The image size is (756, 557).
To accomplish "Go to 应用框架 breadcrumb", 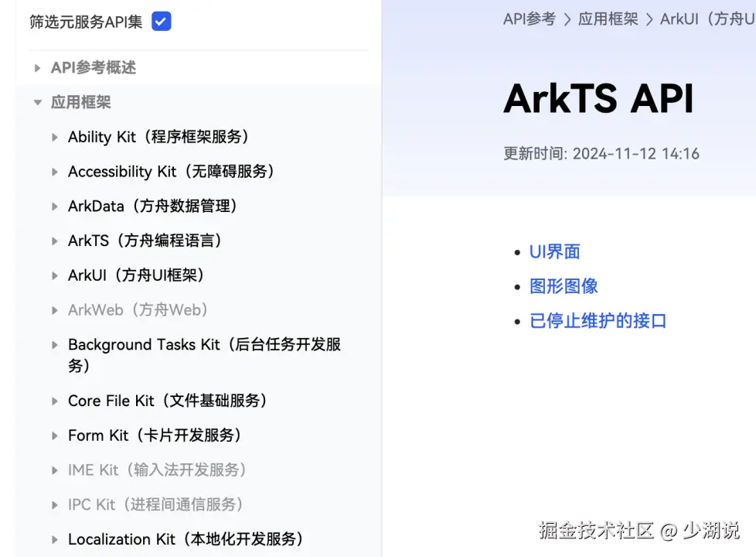I will [x=608, y=19].
